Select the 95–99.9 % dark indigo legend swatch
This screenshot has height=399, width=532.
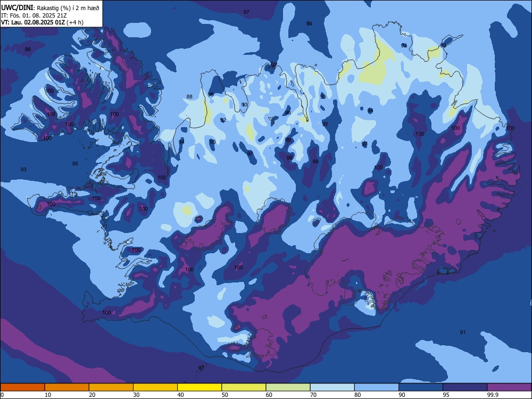[x=465, y=387]
